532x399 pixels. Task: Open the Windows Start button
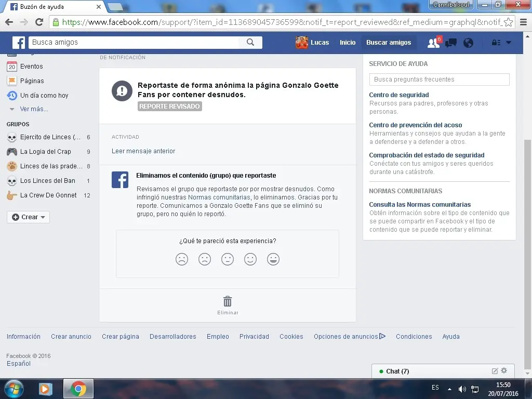click(x=14, y=389)
